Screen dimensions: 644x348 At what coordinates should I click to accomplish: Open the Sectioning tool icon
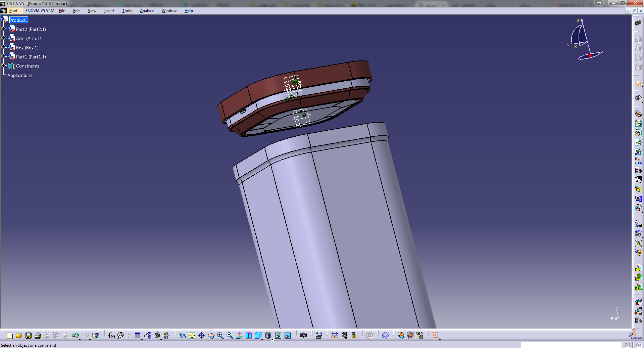pos(410,335)
